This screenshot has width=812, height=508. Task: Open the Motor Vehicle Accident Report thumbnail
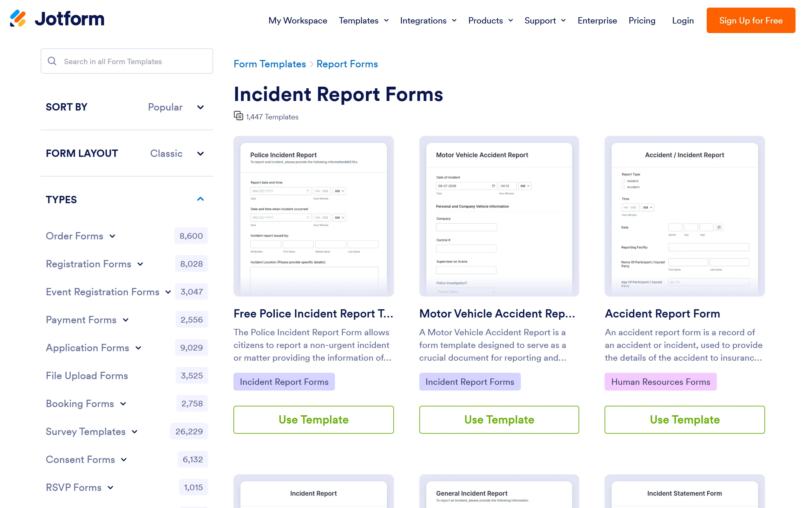click(499, 216)
